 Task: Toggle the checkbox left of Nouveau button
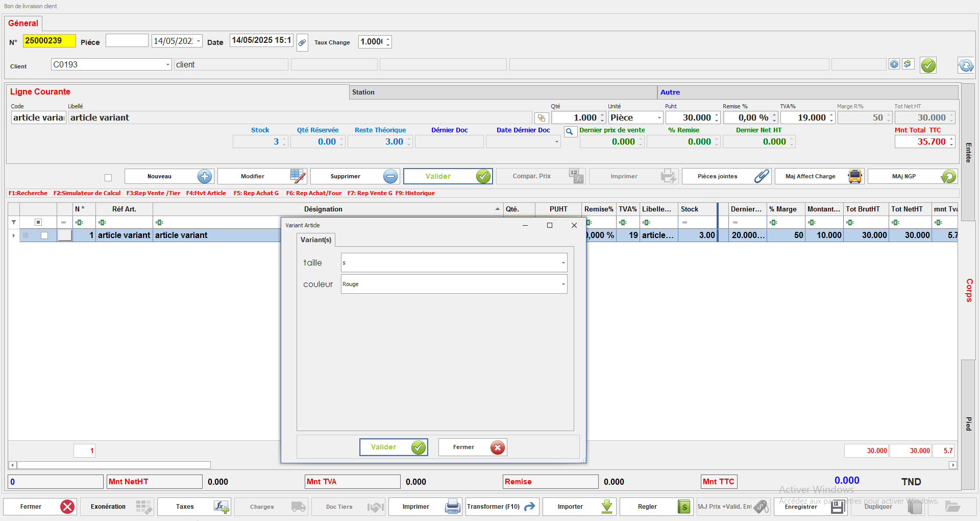[108, 177]
